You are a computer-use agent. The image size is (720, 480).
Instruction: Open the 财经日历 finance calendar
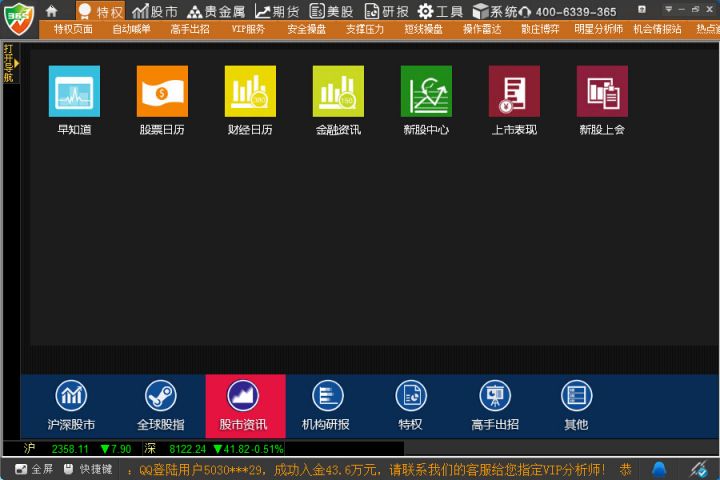click(250, 91)
